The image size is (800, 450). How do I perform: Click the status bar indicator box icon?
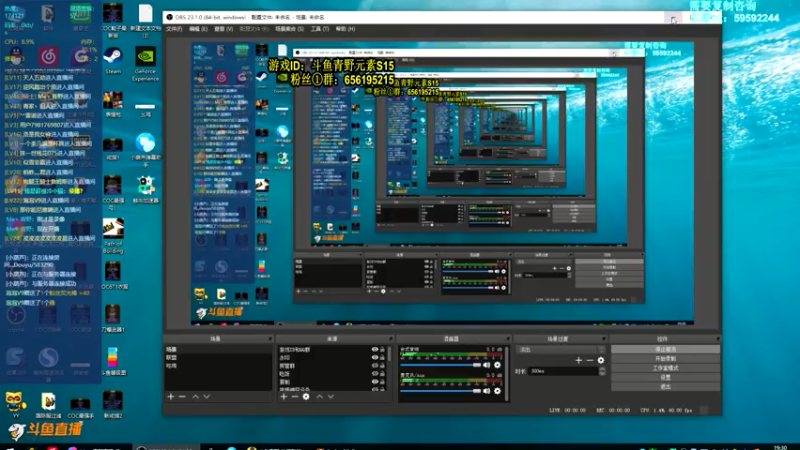pyautogui.click(x=704, y=410)
